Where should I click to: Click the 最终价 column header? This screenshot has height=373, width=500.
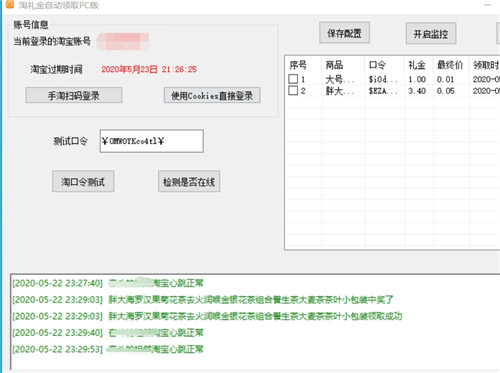[450, 65]
